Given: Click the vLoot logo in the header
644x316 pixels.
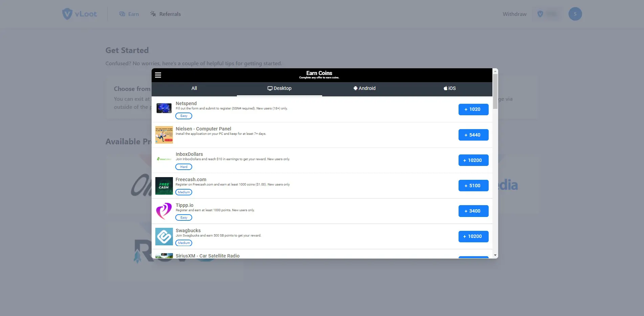Looking at the screenshot, I should tap(80, 14).
